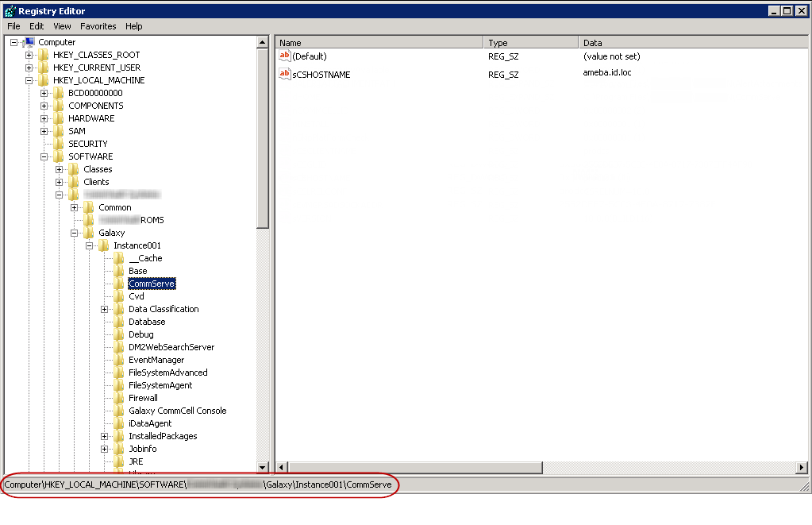Image resolution: width=812 pixels, height=525 pixels.
Task: Click the (Default) string value icon
Action: pyautogui.click(x=285, y=56)
